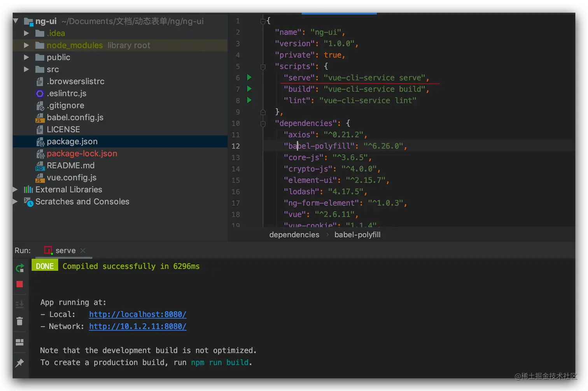Click the "core-js" dependency line
588x391 pixels.
327,158
